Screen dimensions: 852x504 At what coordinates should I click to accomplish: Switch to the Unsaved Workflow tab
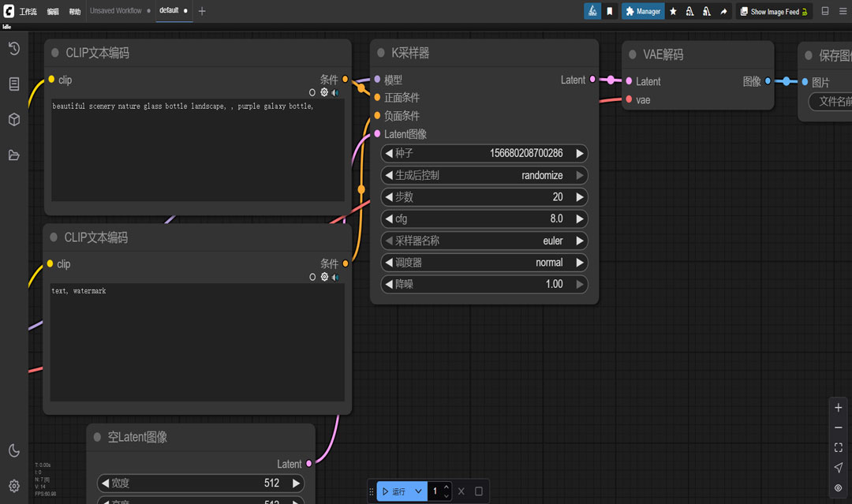[x=116, y=11]
